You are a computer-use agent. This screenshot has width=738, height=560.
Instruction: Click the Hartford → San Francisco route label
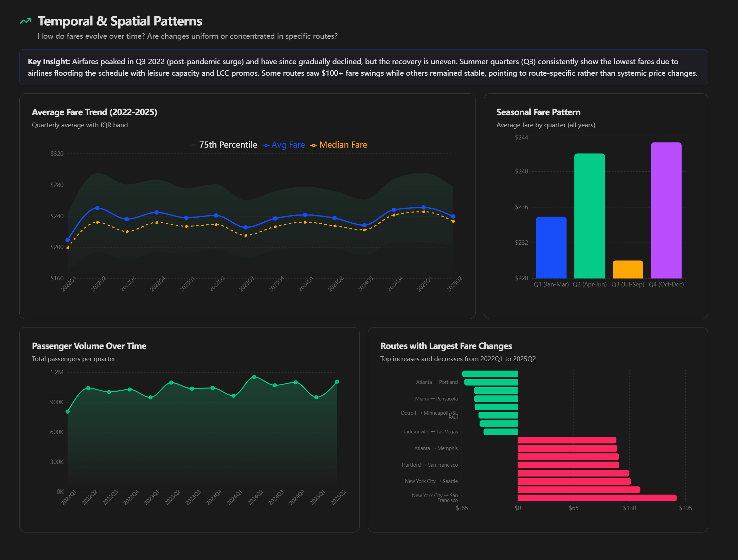click(x=430, y=465)
